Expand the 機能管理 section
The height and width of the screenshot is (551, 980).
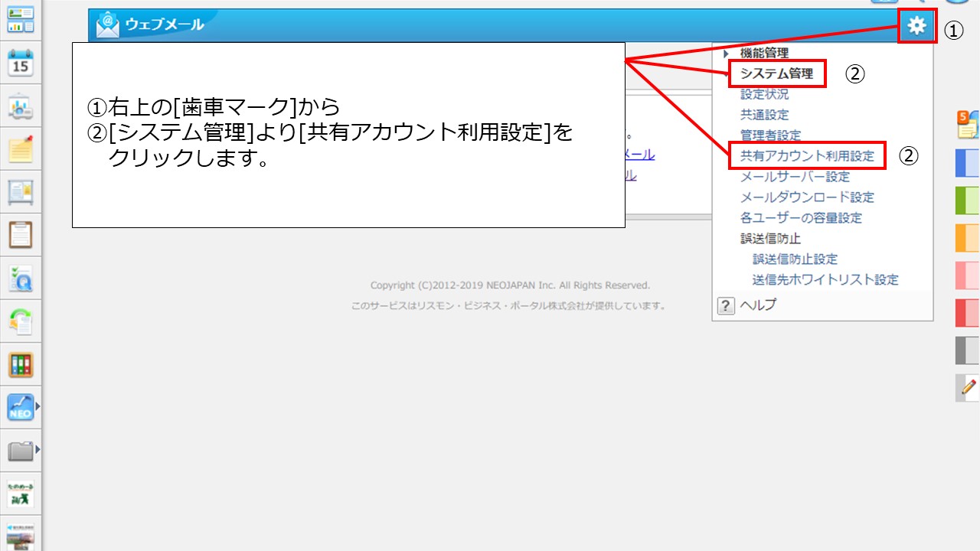tap(764, 54)
